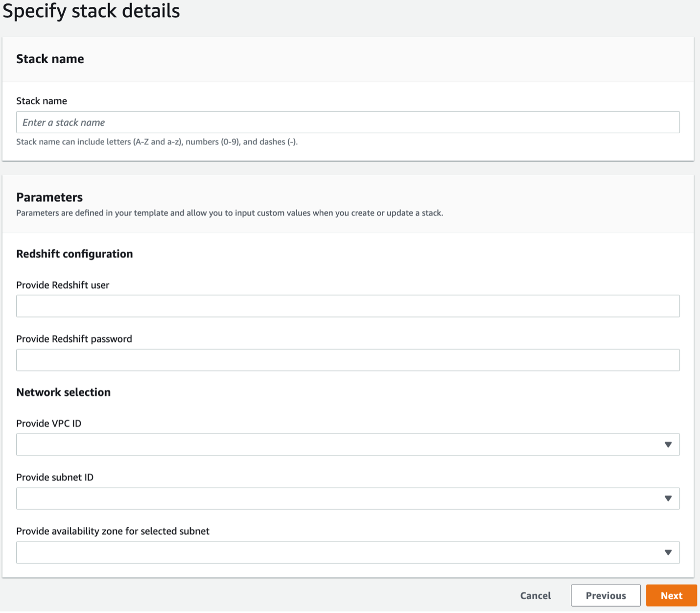This screenshot has height=613, width=700.
Task: Go back with the Previous button
Action: pos(606,595)
